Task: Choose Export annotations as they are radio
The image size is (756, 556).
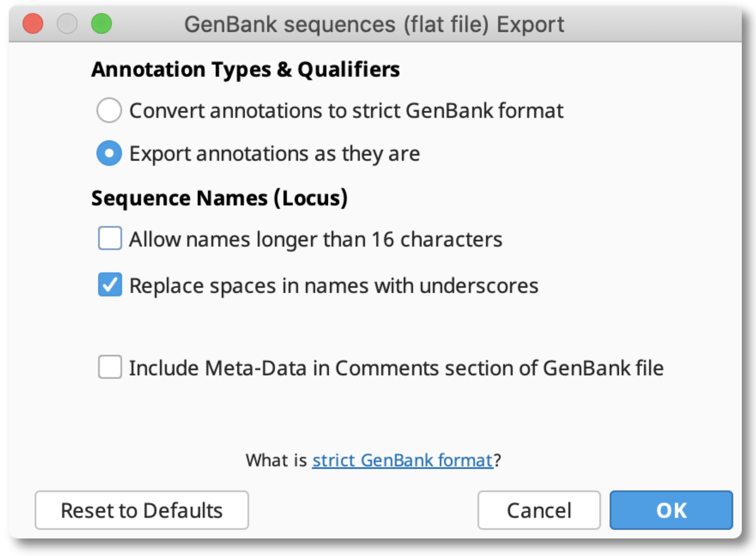Action: tap(109, 153)
